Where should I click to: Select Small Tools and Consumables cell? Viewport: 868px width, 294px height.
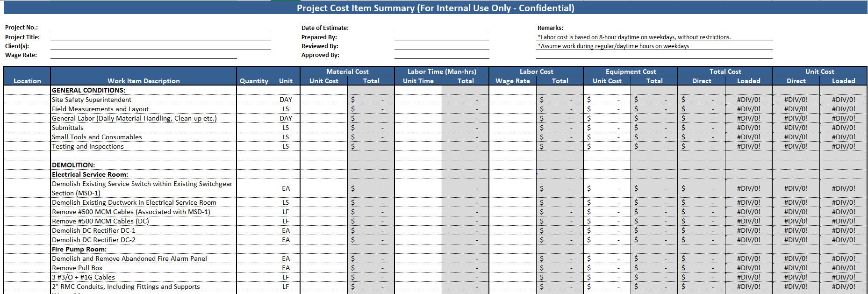click(x=143, y=137)
